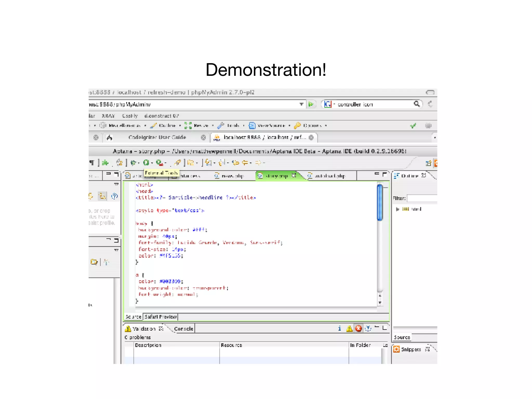Open the Google search engine selector icon
Image resolution: width=532 pixels, height=399 pixels.
point(328,104)
